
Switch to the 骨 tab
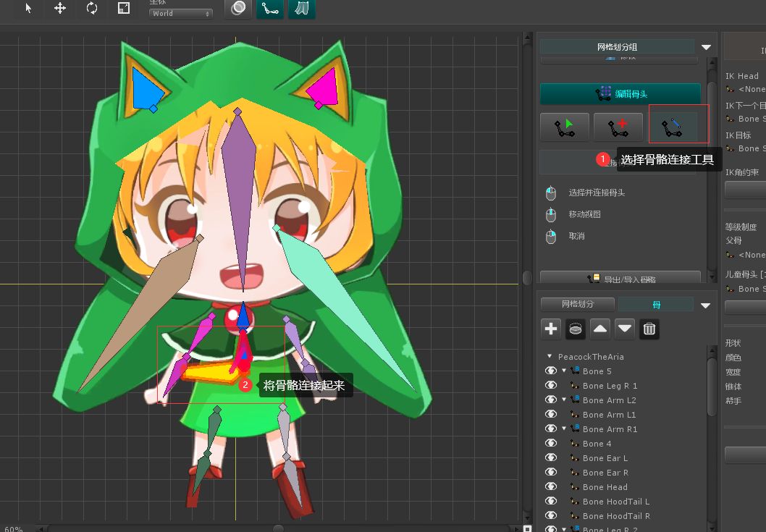click(656, 304)
